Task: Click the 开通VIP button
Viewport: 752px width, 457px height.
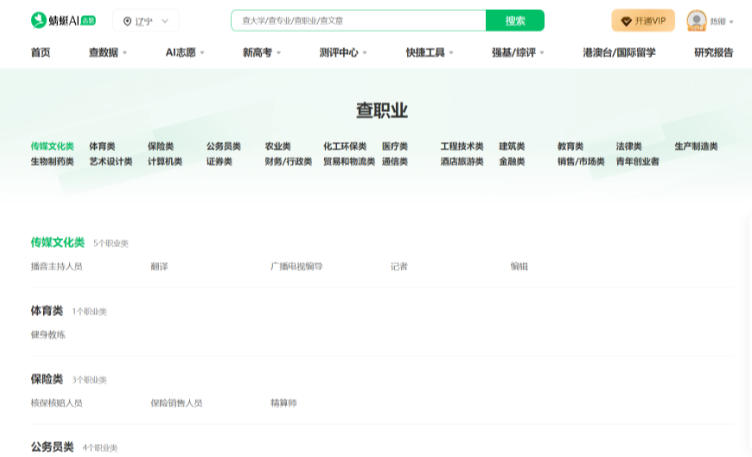Action: pyautogui.click(x=643, y=21)
